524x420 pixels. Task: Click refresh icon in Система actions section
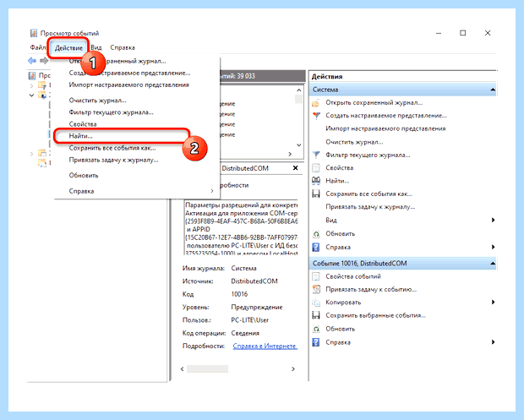(x=316, y=234)
